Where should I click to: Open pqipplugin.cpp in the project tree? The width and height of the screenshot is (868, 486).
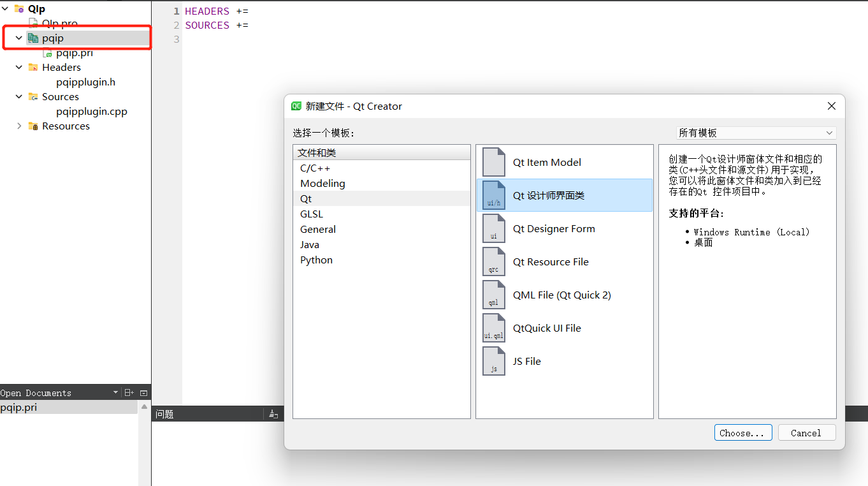[92, 111]
